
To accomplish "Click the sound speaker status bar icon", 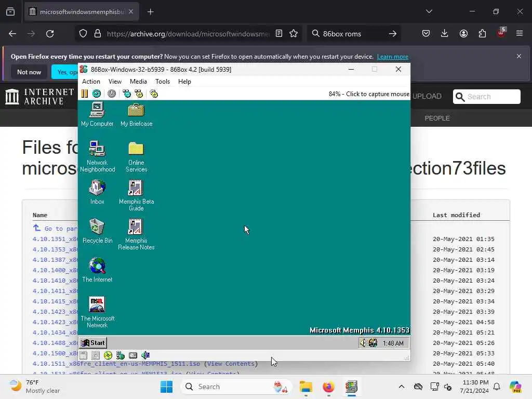I will (145, 355).
